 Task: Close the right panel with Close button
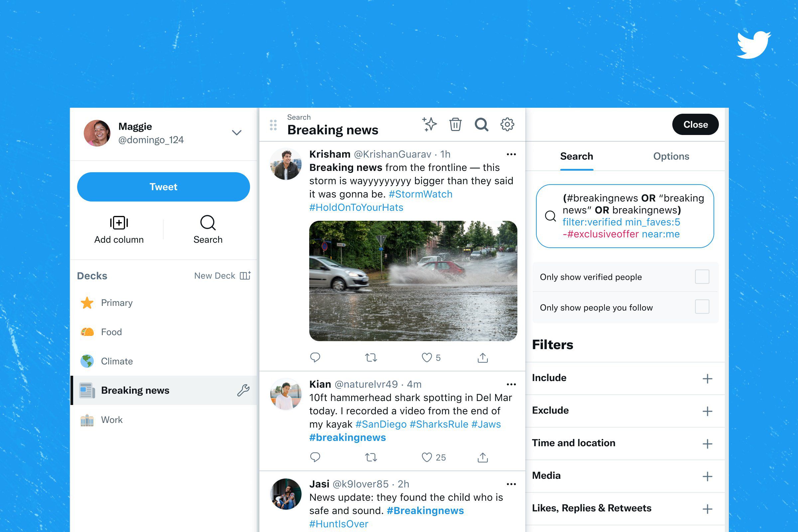695,124
